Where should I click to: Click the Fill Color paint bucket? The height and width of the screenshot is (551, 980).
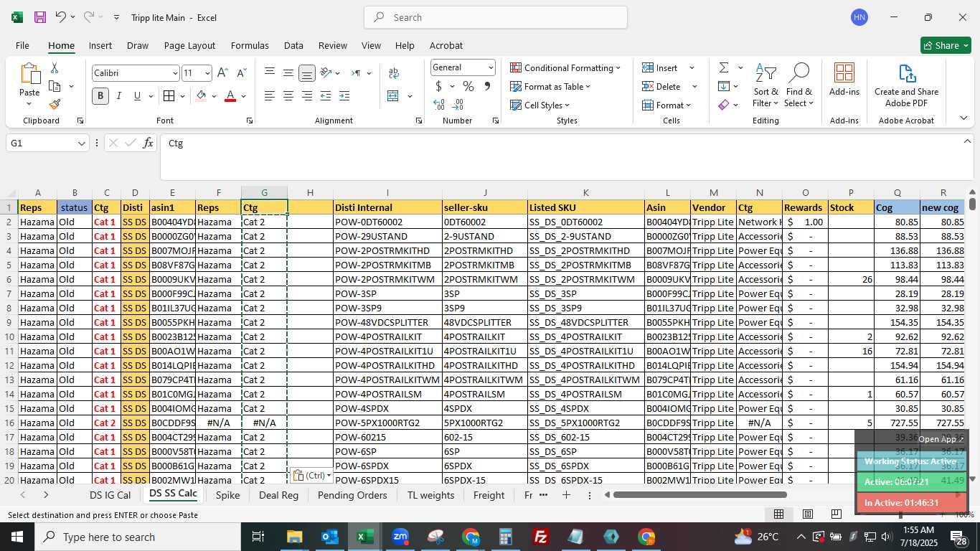(202, 96)
